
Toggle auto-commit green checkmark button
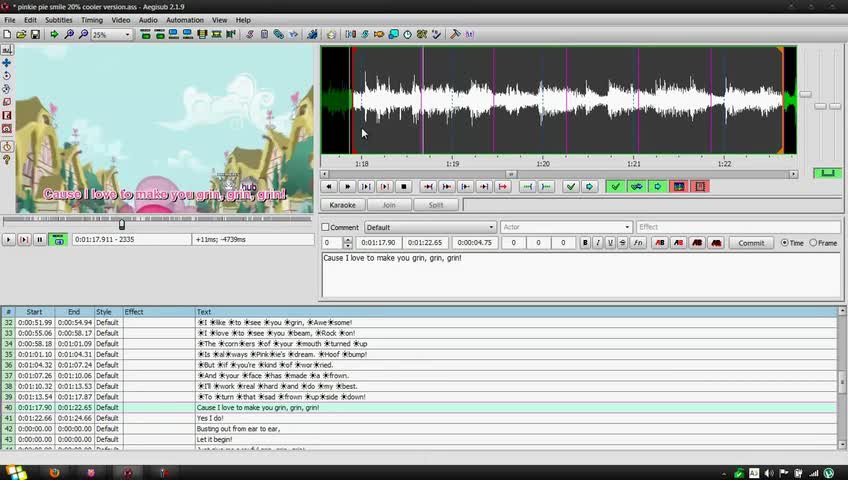tap(615, 186)
